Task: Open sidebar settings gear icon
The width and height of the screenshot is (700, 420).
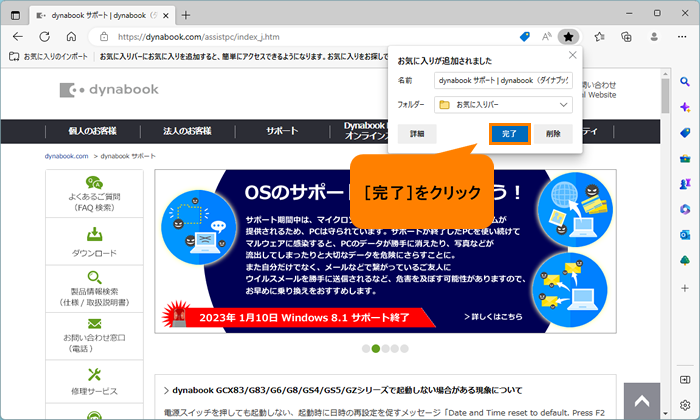Action: pos(685,405)
